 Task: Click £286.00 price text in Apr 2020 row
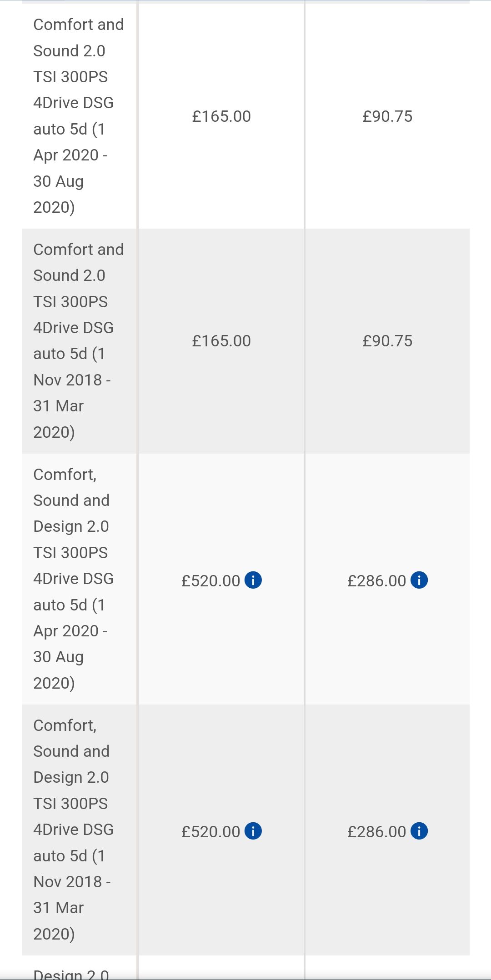[x=376, y=581]
